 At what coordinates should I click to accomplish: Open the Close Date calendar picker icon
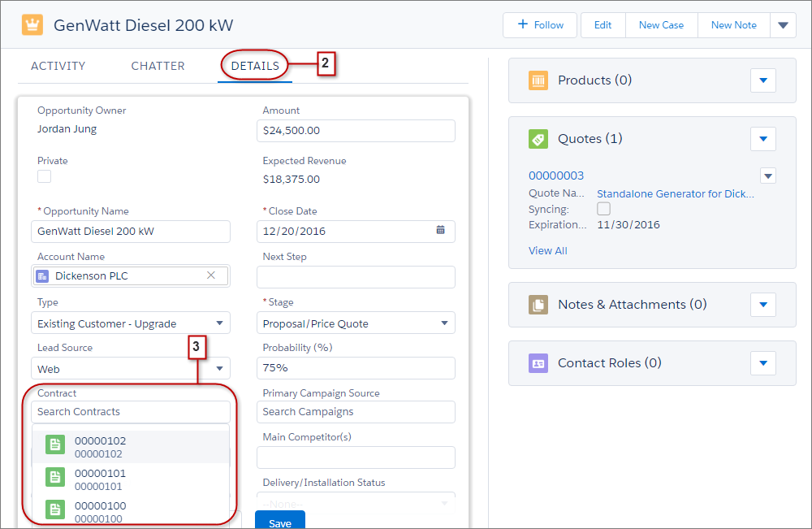point(440,230)
